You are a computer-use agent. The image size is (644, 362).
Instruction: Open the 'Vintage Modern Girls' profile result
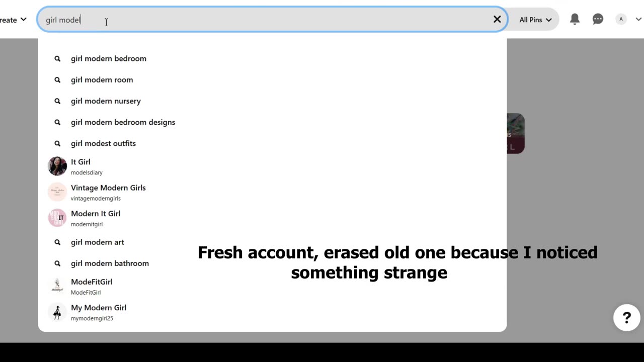pyautogui.click(x=272, y=192)
